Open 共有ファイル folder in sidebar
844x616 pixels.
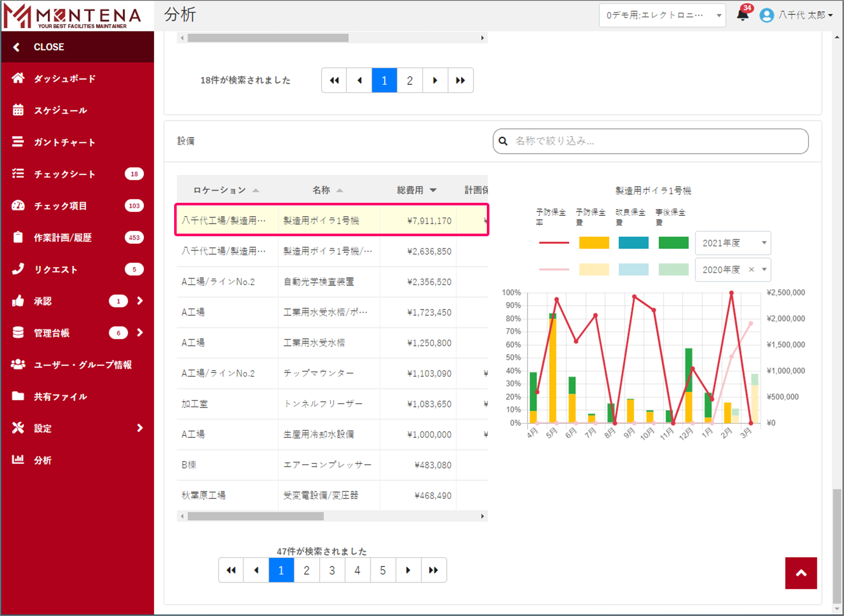click(18, 396)
